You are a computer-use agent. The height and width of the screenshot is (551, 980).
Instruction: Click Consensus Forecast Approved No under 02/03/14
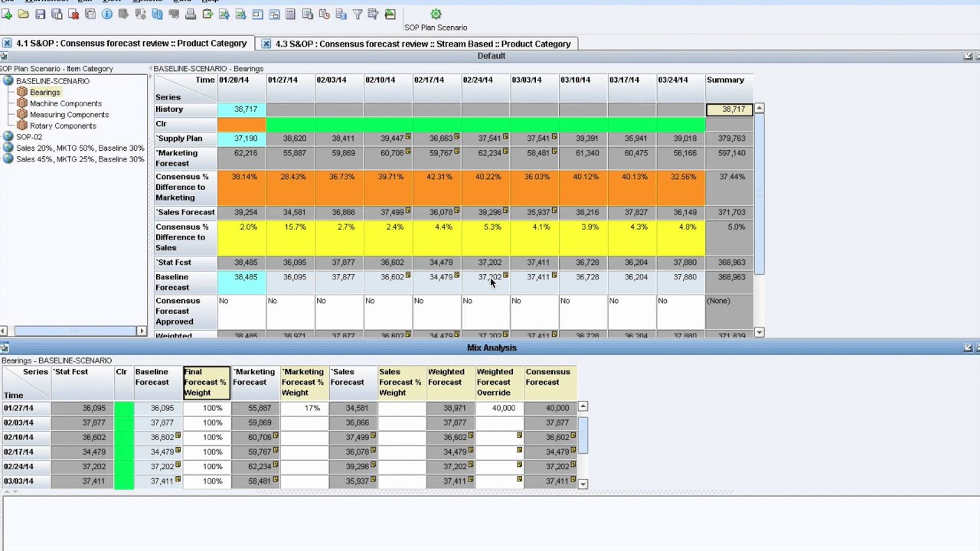pyautogui.click(x=339, y=311)
